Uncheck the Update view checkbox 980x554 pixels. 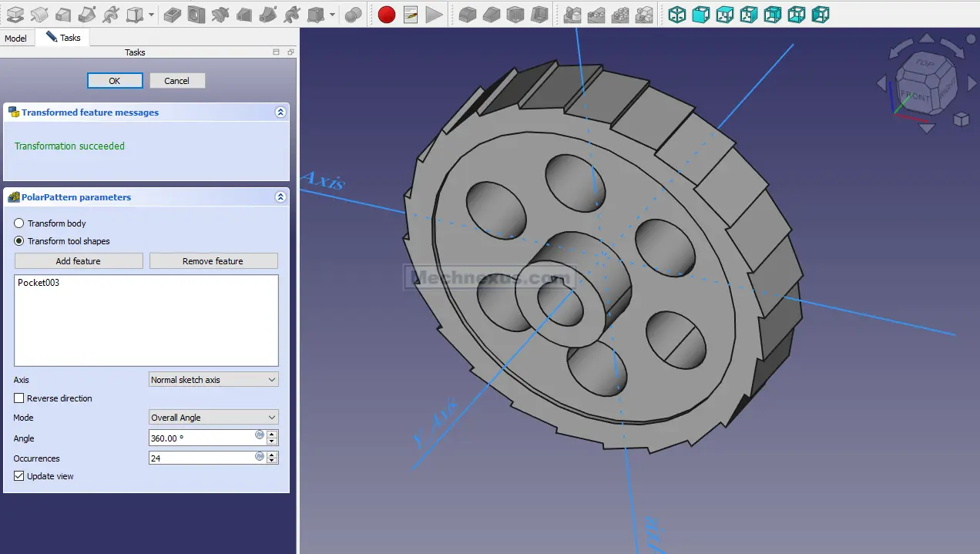tap(19, 476)
